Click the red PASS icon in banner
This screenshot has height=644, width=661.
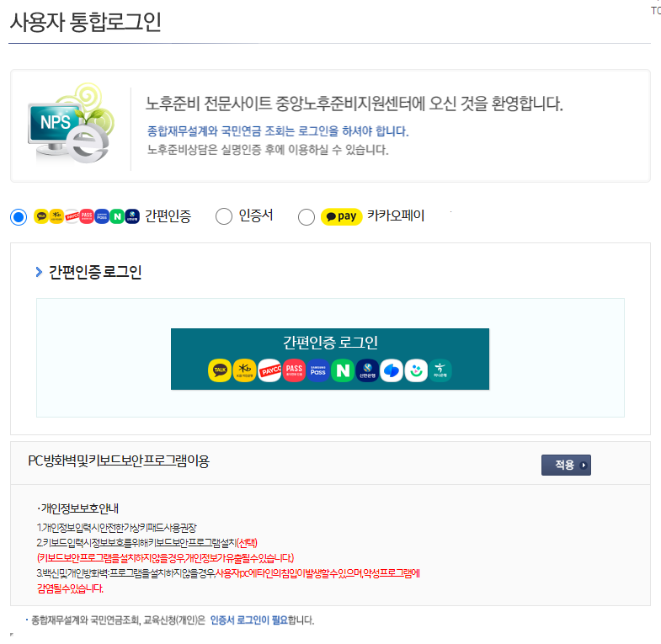pos(294,370)
